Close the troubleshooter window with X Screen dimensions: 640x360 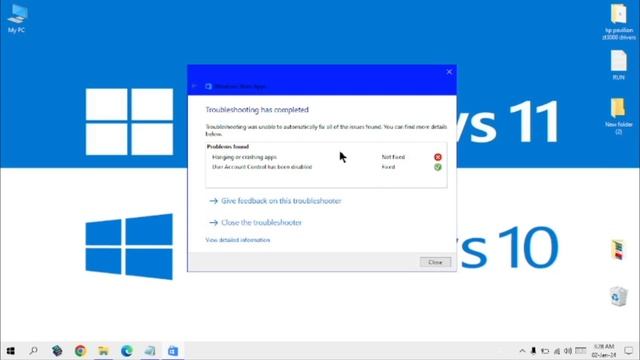[x=449, y=72]
